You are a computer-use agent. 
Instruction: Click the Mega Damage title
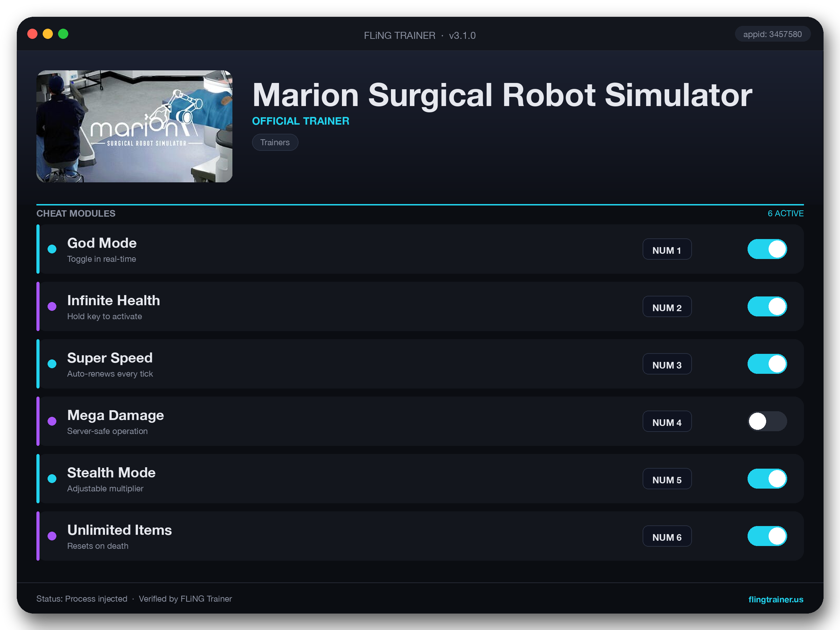tap(115, 415)
